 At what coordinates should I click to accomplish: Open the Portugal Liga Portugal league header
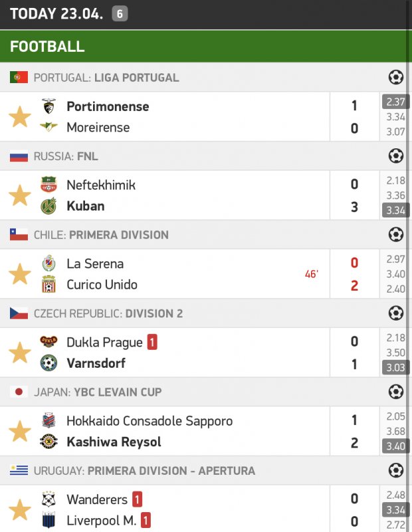click(x=106, y=78)
